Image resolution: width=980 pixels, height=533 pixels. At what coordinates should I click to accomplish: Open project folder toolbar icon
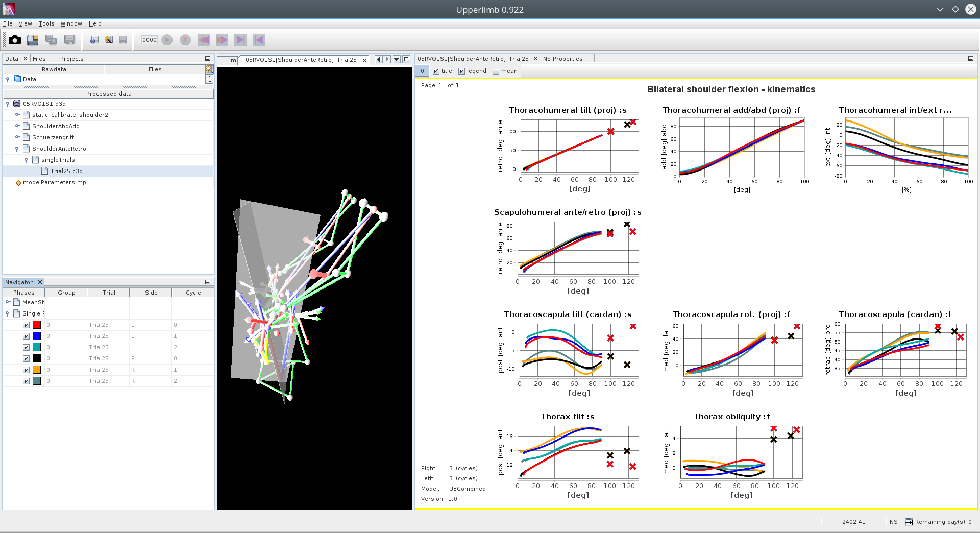pyautogui.click(x=33, y=40)
